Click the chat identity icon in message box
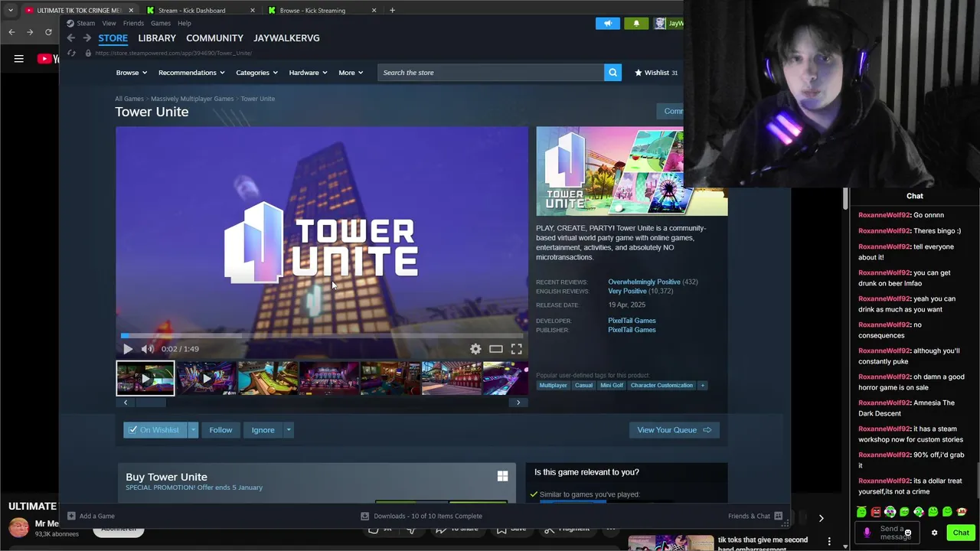This screenshot has height=551, width=980. [x=867, y=533]
